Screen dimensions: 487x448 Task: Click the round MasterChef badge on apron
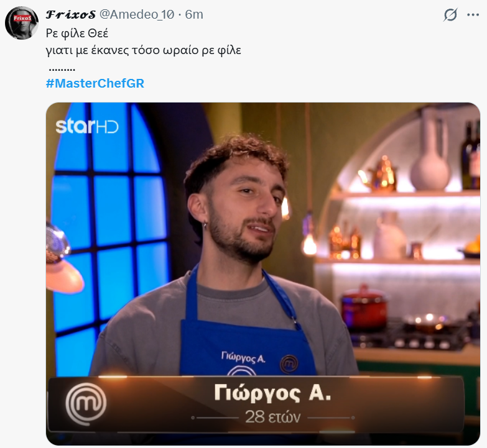(289, 363)
